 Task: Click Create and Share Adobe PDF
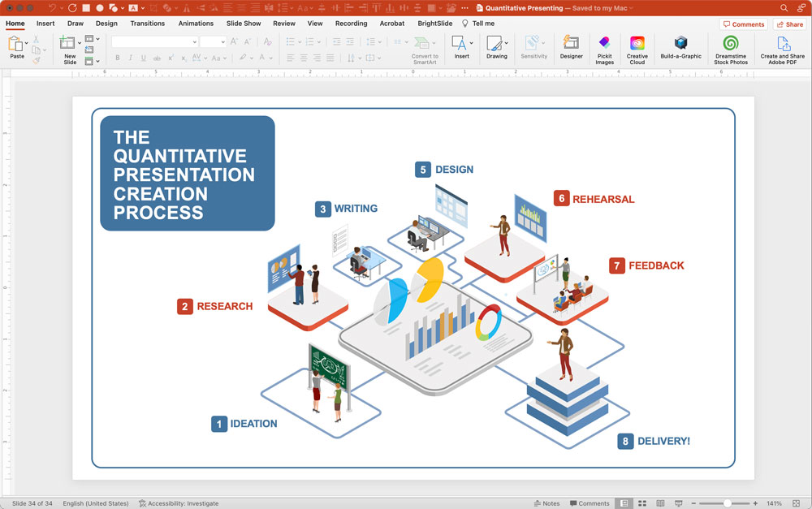click(x=783, y=50)
